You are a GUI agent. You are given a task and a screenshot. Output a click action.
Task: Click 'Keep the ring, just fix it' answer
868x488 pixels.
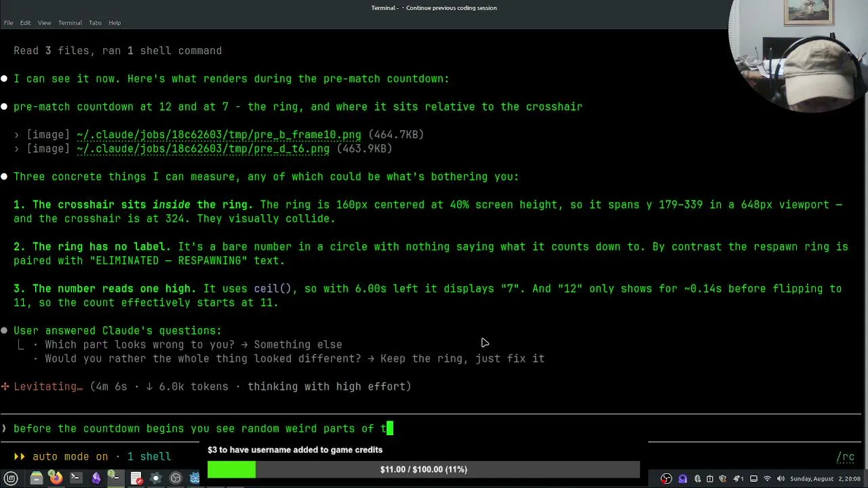point(462,359)
